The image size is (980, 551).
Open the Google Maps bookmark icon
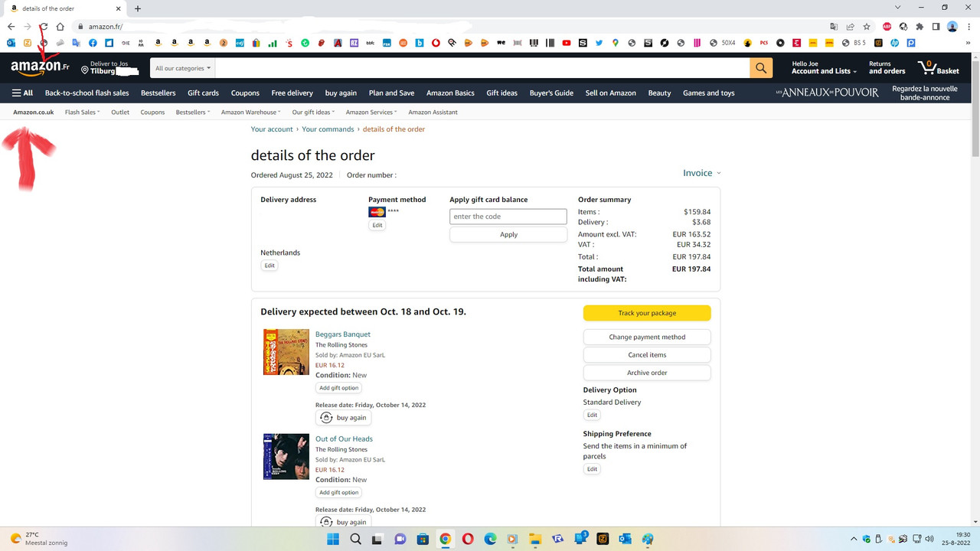click(616, 43)
